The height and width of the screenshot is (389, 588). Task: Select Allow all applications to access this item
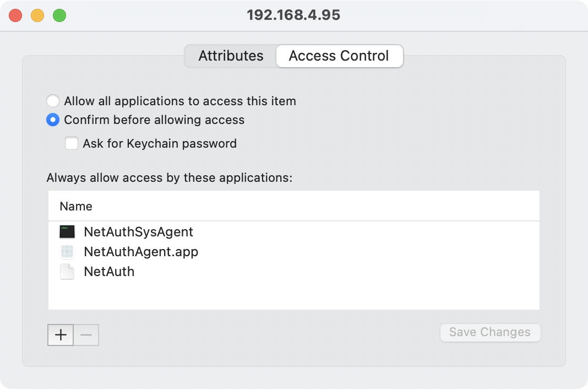pos(53,101)
